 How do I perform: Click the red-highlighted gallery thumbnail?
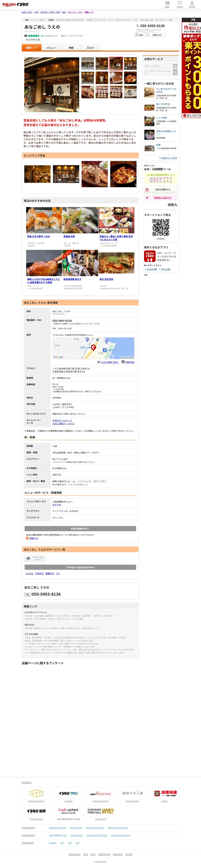coord(116,64)
